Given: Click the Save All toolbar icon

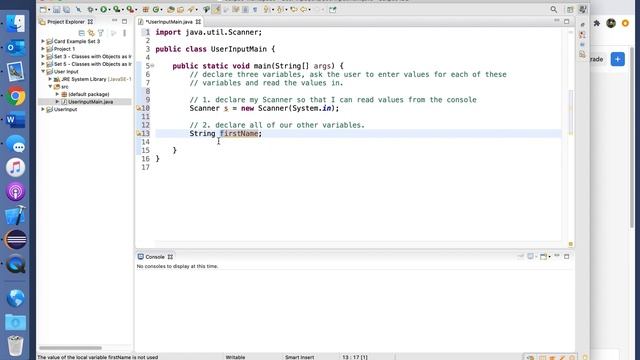Looking at the screenshot, I should click(x=66, y=9).
